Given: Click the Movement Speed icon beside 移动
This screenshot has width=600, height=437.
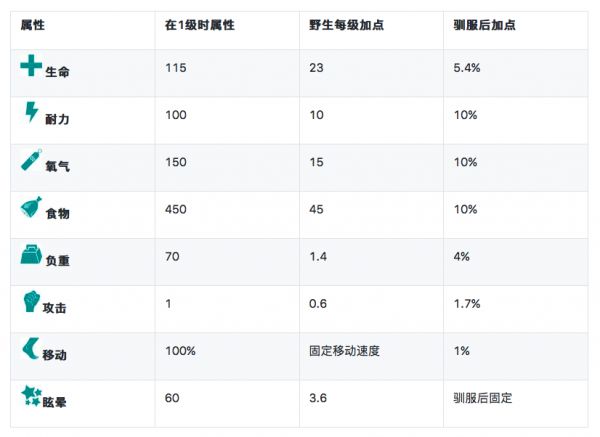Looking at the screenshot, I should [31, 349].
